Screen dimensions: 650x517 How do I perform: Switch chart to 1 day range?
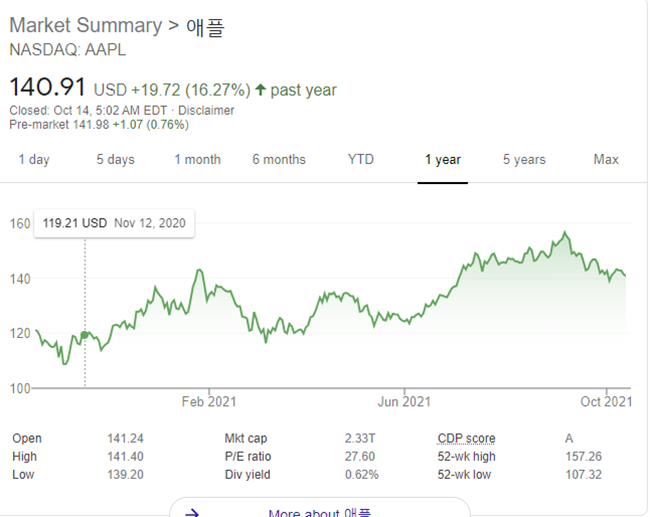point(34,160)
